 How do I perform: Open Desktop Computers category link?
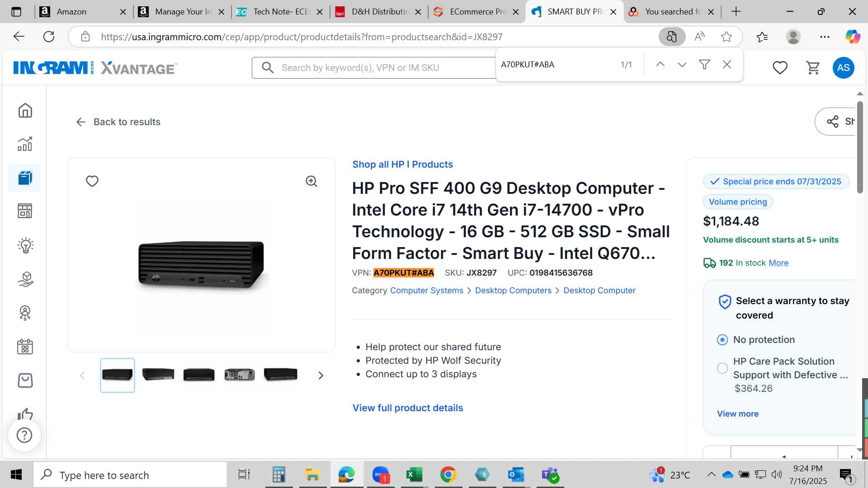[x=513, y=291]
